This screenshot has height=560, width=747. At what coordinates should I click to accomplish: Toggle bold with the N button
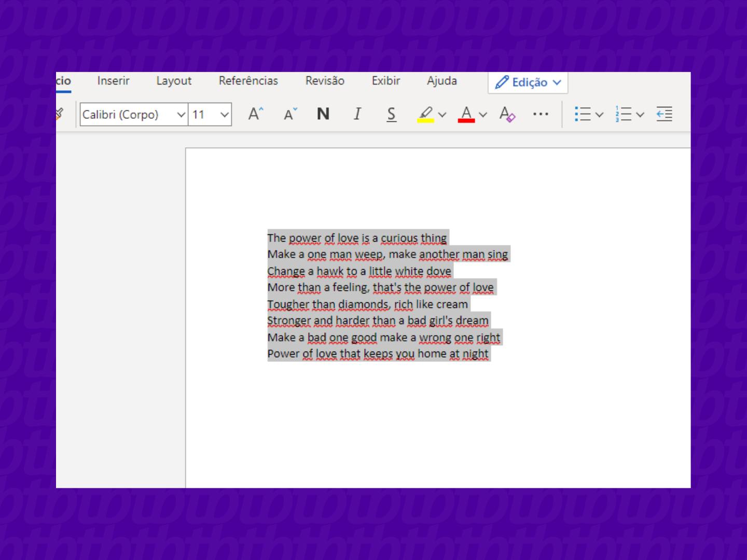323,114
